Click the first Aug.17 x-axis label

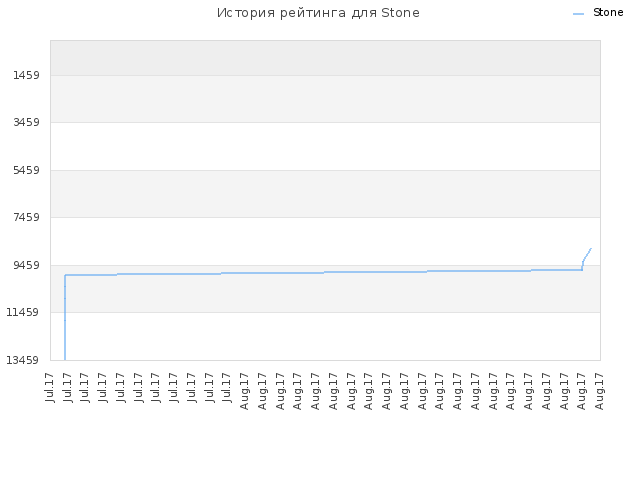pos(244,391)
